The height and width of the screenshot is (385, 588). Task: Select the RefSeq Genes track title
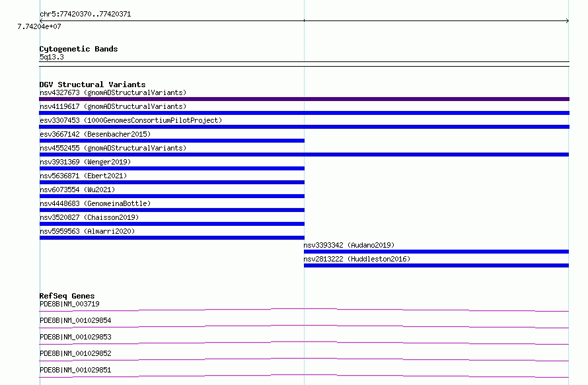(x=67, y=296)
